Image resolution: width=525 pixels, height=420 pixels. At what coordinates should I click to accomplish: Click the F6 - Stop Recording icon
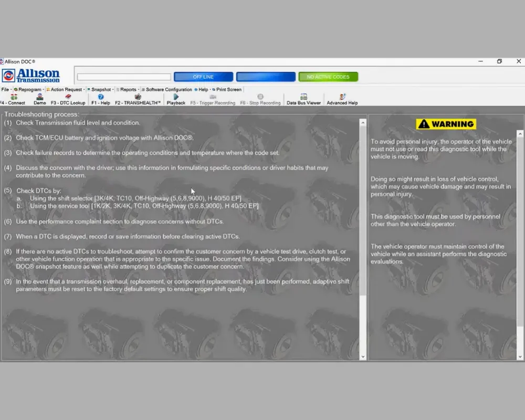point(260,99)
